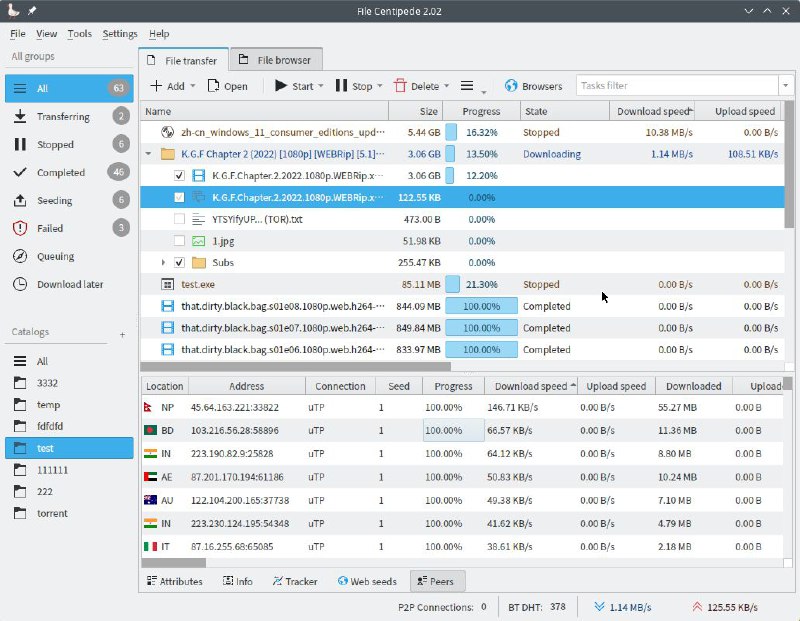
Task: Open the Tasks filter dropdown arrow
Action: click(x=785, y=86)
